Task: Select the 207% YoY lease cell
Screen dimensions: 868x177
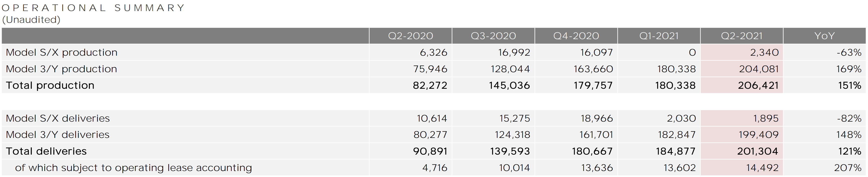Action: (x=824, y=167)
